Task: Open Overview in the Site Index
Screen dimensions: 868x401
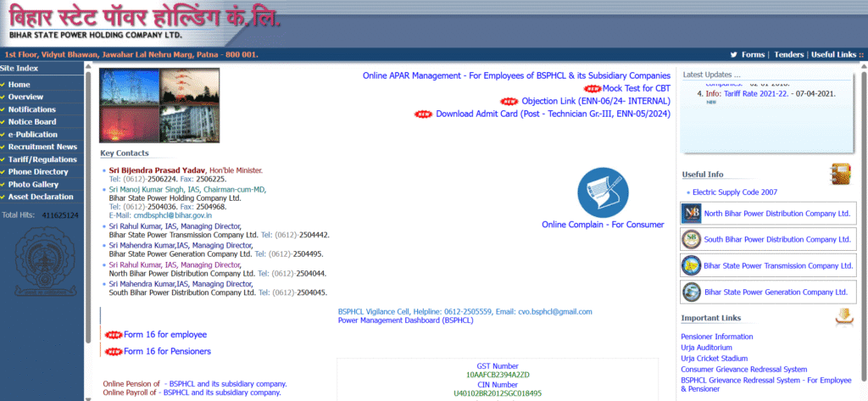Action: pos(25,97)
